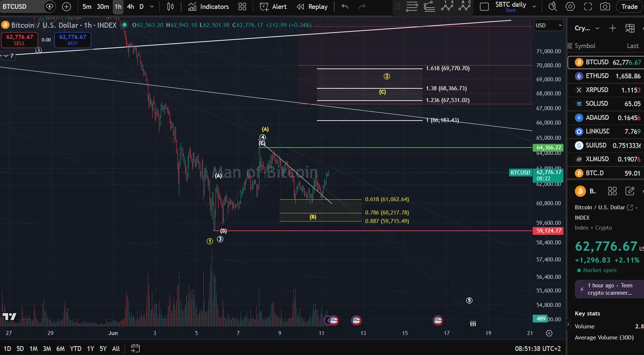Expand the $BTC daily layout dropdown arrow
Screen dimensions: 644x355
tap(534, 7)
